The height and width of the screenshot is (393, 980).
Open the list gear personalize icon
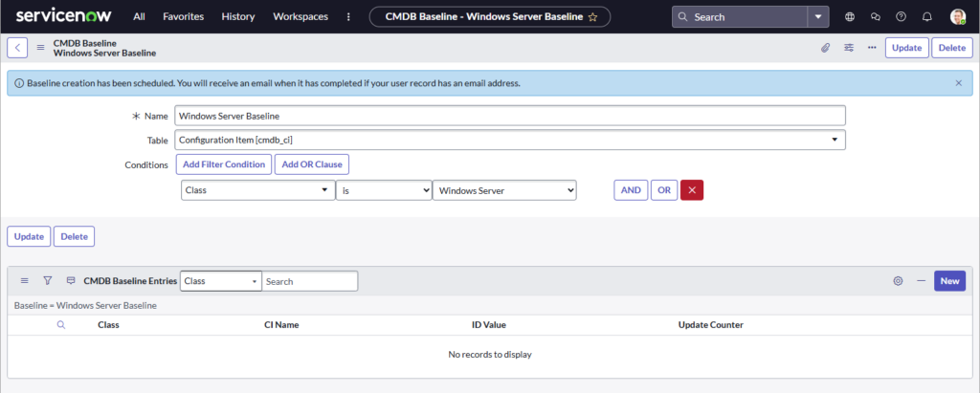click(898, 281)
